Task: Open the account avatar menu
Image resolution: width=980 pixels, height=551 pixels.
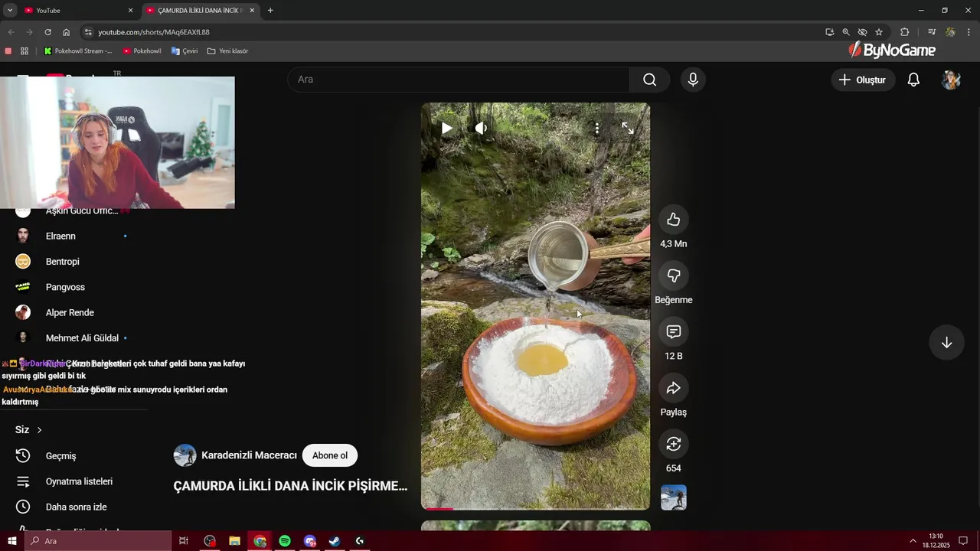Action: 951,80
